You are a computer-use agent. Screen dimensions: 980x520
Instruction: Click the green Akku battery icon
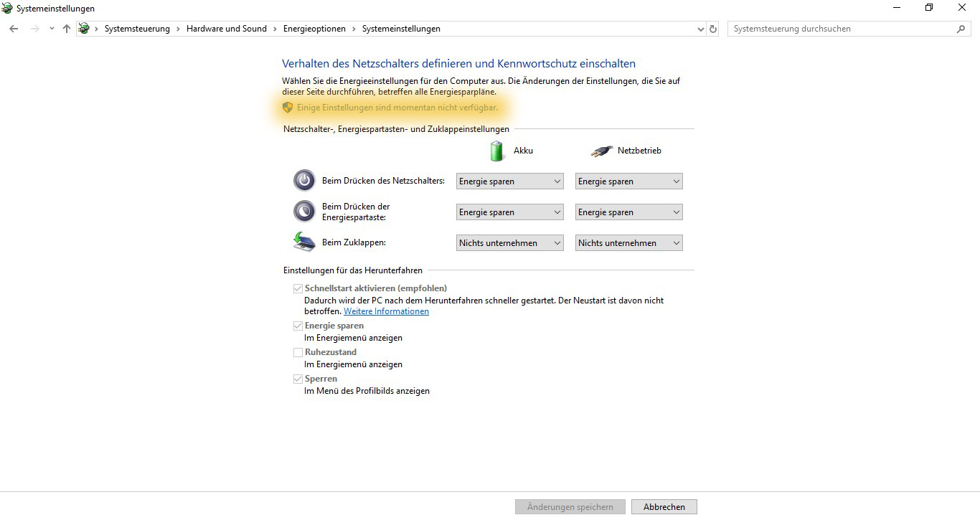497,151
